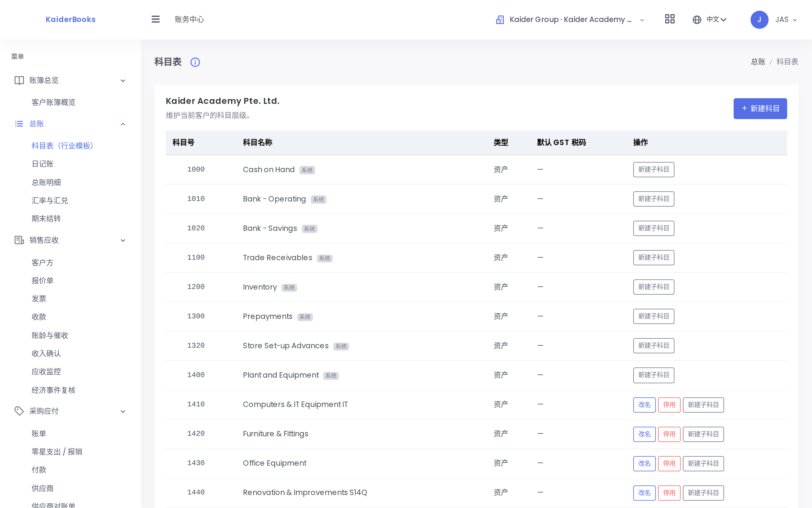The image size is (812, 508).
Task: Click the J user avatar
Action: pos(759,19)
